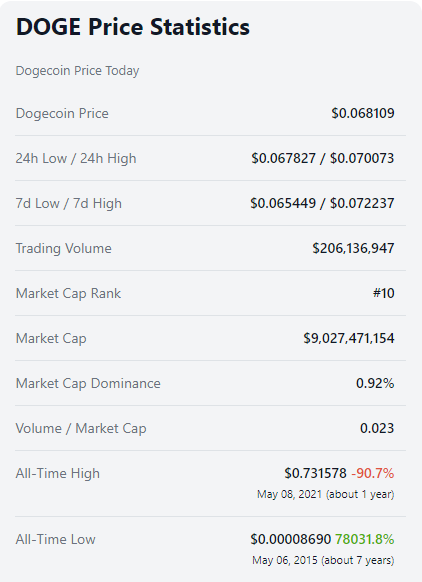Select the $9,027,471,154 market cap value
This screenshot has height=582, width=422.
tap(349, 339)
